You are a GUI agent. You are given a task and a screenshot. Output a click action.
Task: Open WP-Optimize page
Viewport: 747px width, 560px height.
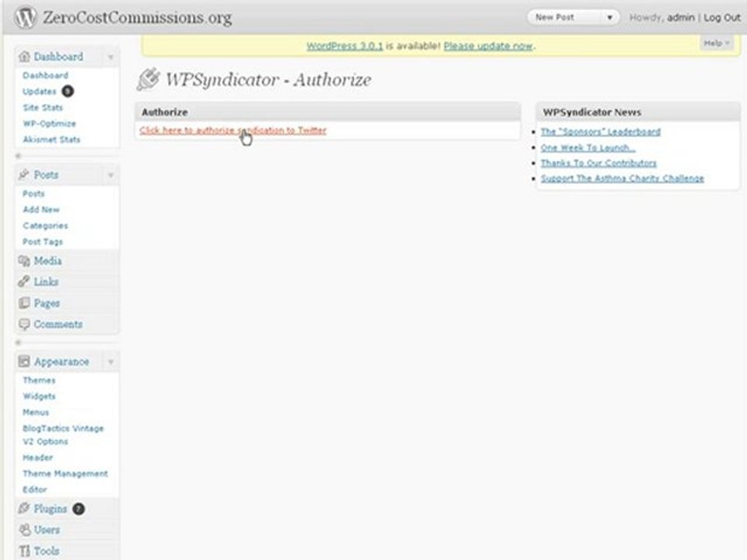point(50,124)
